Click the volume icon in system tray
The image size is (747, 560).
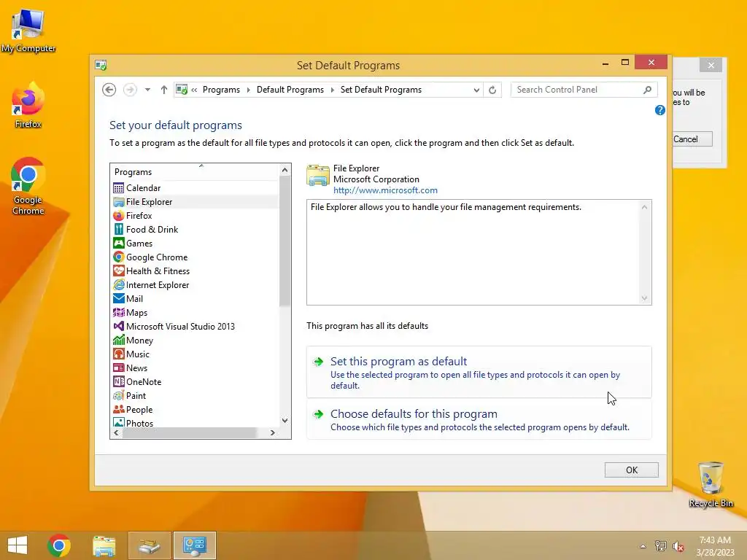point(678,545)
